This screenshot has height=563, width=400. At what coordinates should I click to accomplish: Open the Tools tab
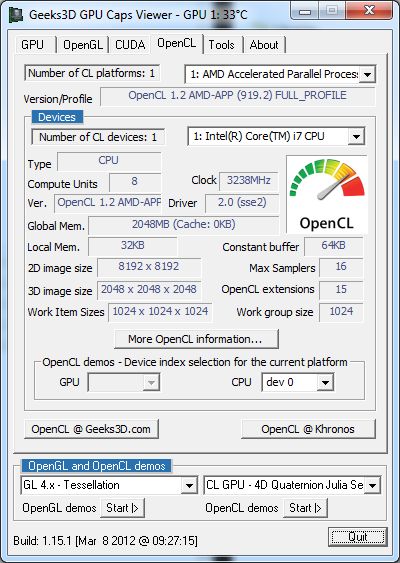[222, 45]
